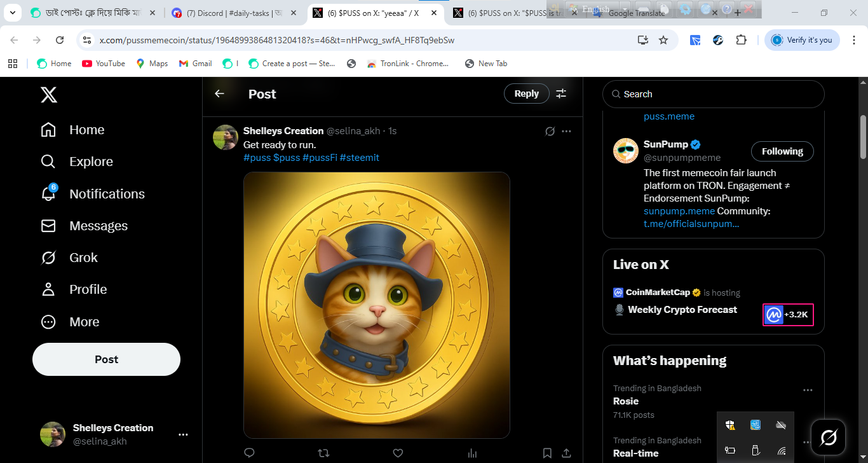Image resolution: width=868 pixels, height=463 pixels.
Task: Open Notifications with 6 unread
Action: 93,194
